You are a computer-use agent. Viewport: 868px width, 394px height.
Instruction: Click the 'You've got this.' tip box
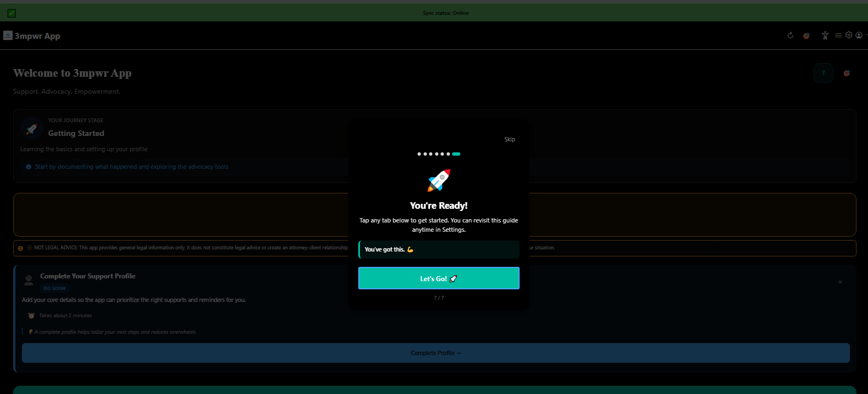(x=439, y=249)
